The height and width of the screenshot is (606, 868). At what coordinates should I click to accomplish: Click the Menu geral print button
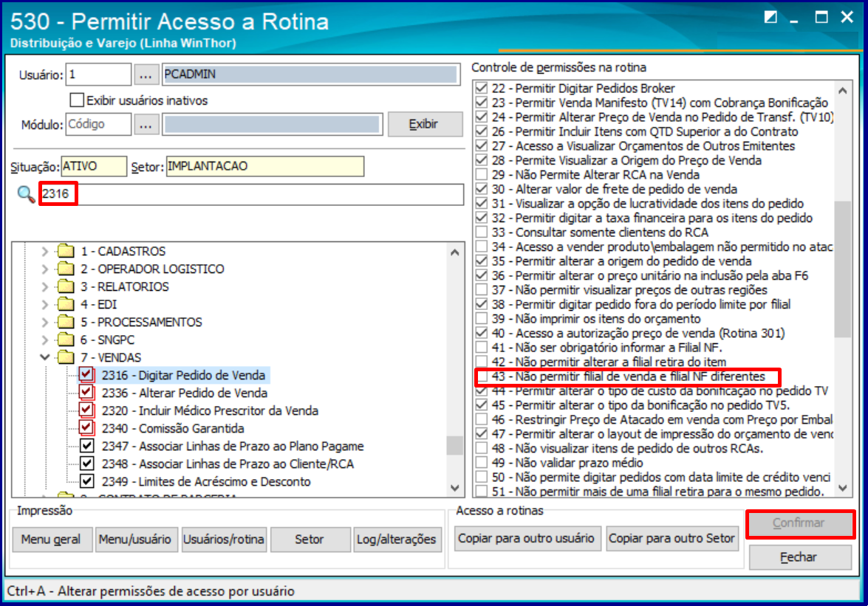[x=51, y=539]
